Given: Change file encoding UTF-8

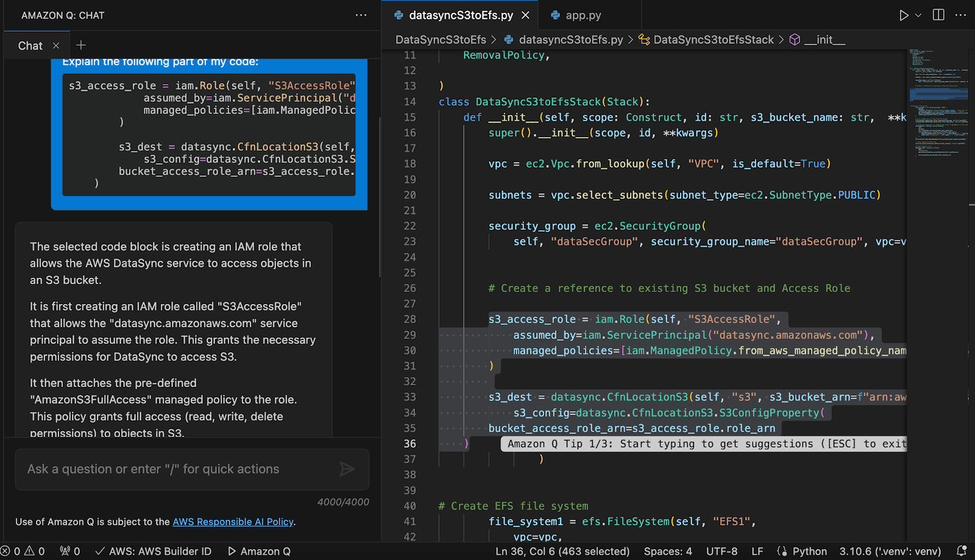Looking at the screenshot, I should 722,551.
